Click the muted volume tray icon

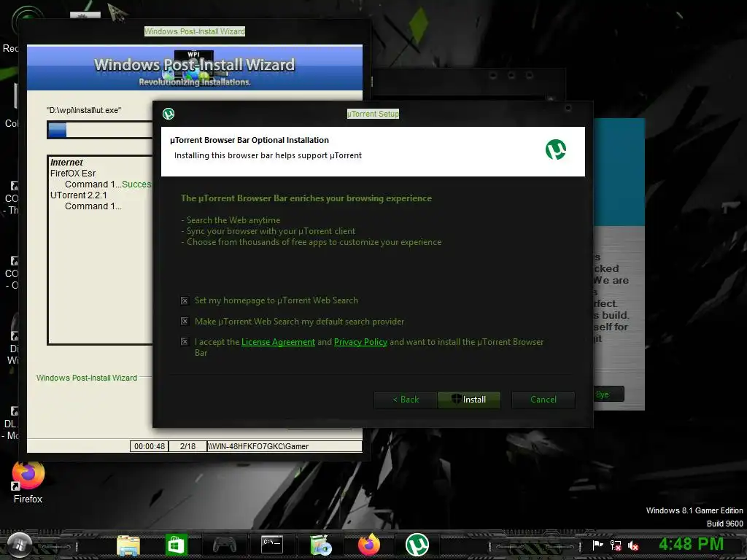point(633,545)
